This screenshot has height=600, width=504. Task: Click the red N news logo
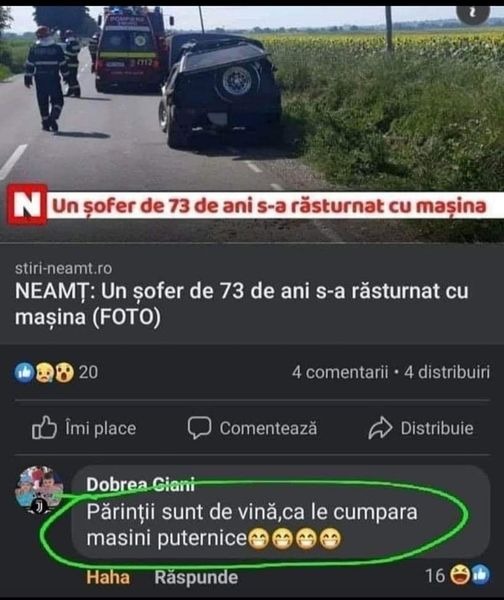coord(27,205)
